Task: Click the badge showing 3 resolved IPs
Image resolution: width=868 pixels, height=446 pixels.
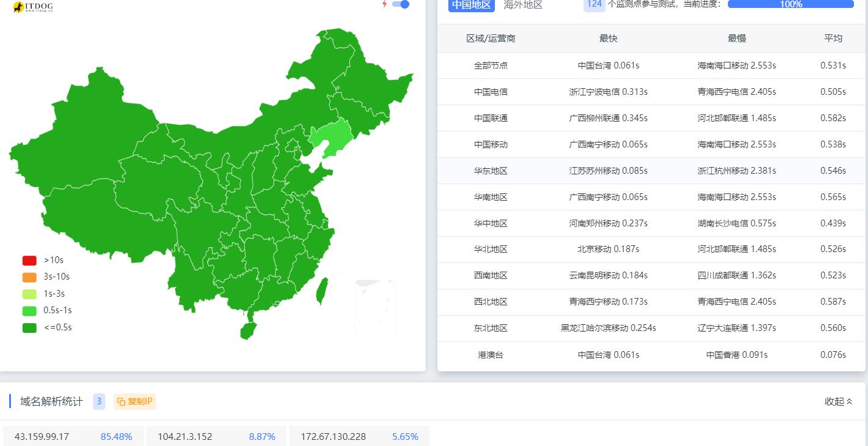Action: pyautogui.click(x=99, y=401)
